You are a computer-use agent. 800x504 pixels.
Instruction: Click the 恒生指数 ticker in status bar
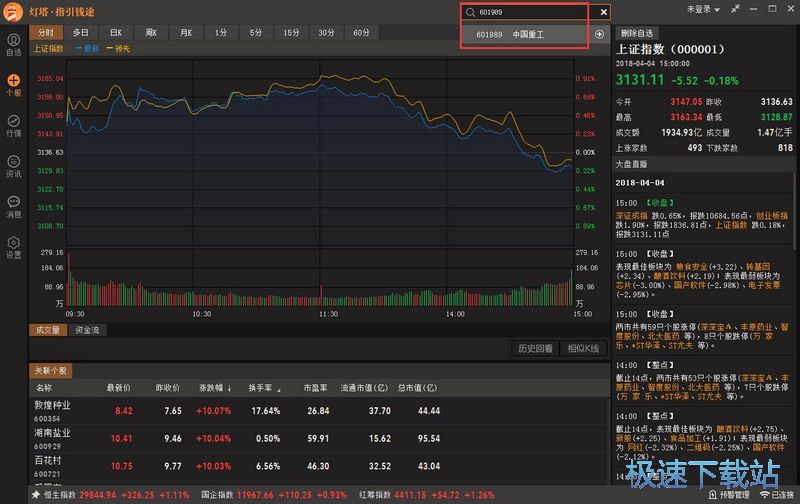(116, 494)
